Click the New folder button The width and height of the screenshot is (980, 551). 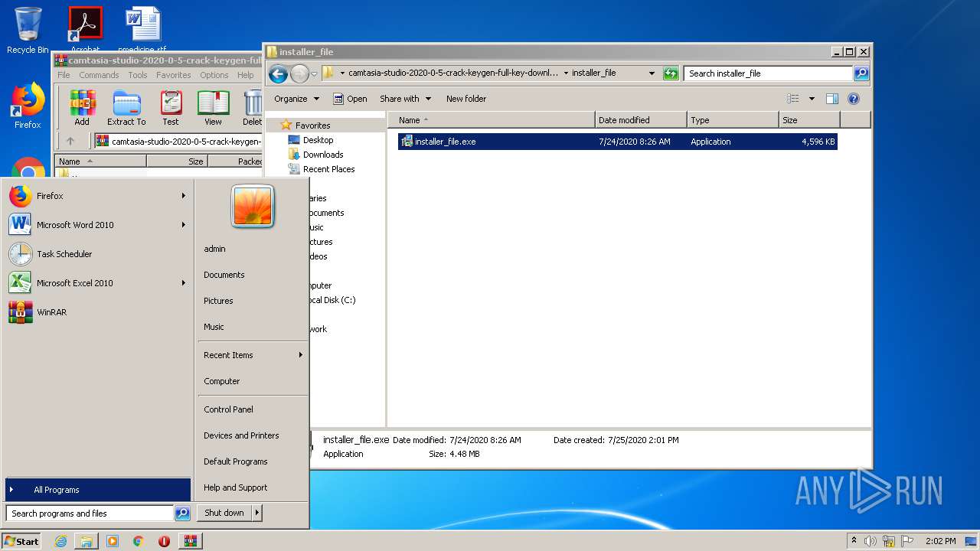(466, 99)
